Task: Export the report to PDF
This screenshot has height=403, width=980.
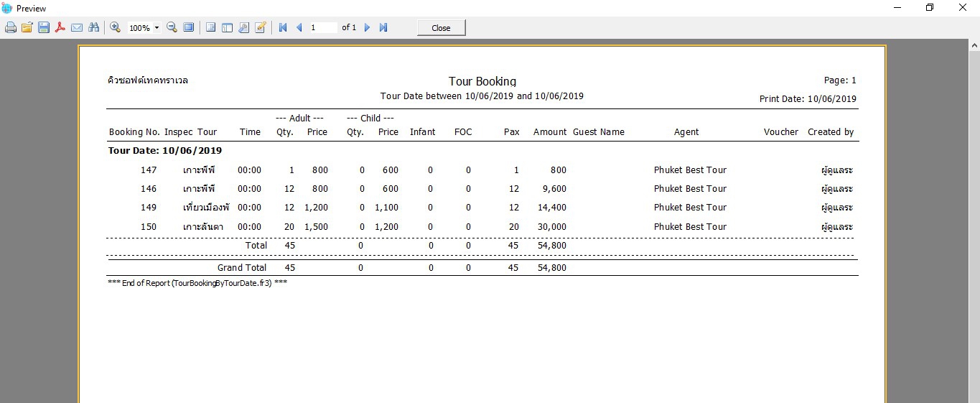Action: pyautogui.click(x=60, y=27)
